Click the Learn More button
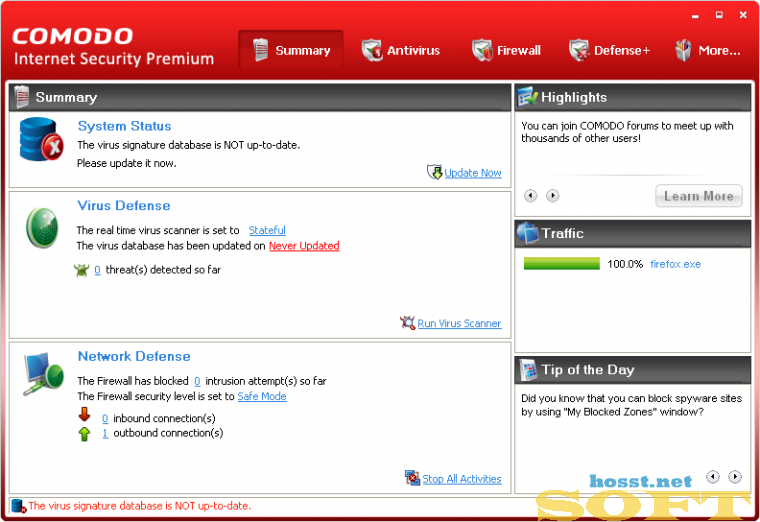The image size is (760, 522). [x=698, y=196]
